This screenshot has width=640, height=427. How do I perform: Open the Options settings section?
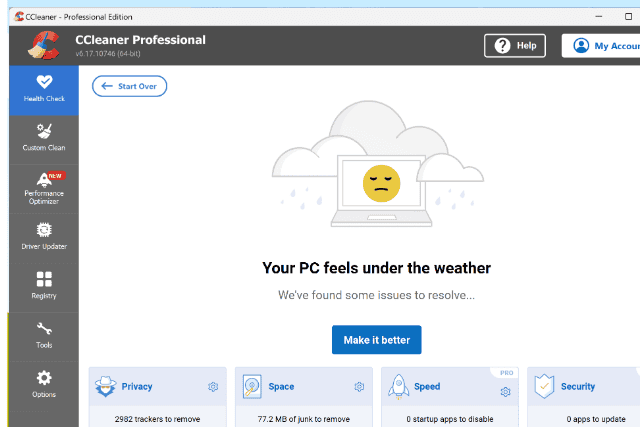(44, 386)
